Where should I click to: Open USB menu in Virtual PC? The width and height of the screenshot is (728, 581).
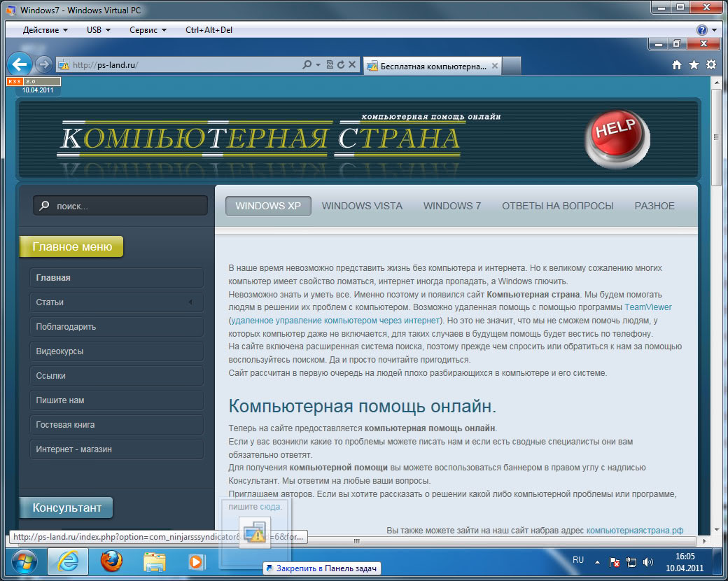99,29
